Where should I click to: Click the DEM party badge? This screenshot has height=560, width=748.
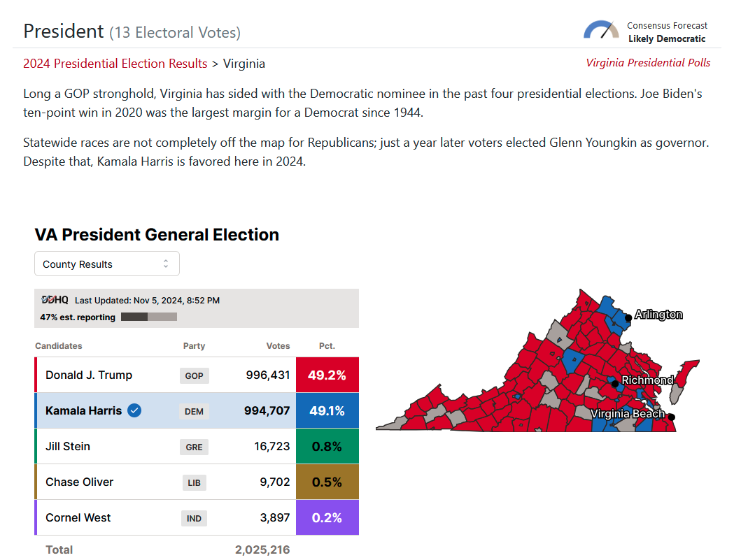[194, 411]
